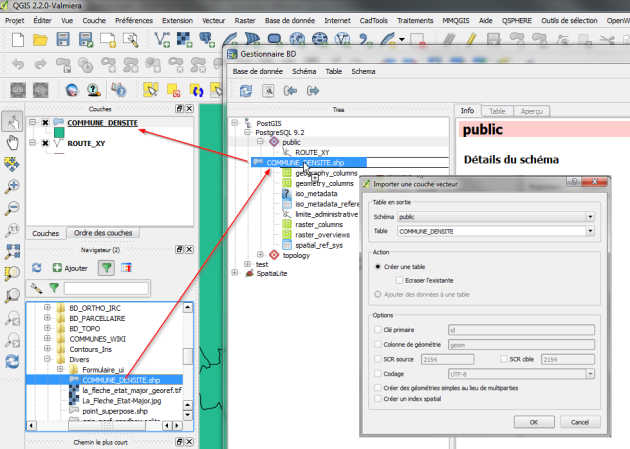This screenshot has height=449, width=630.
Task: Check the SCR source option
Action: point(377,359)
